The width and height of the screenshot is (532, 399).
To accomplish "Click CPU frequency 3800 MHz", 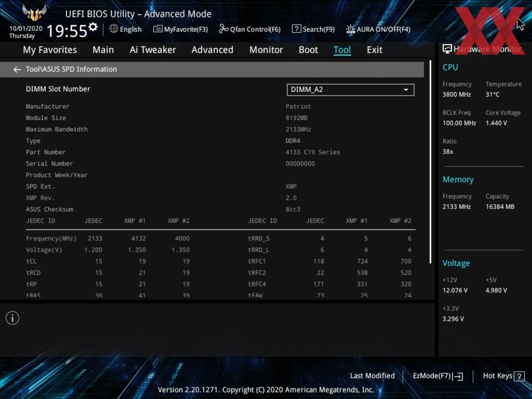I will coord(457,94).
